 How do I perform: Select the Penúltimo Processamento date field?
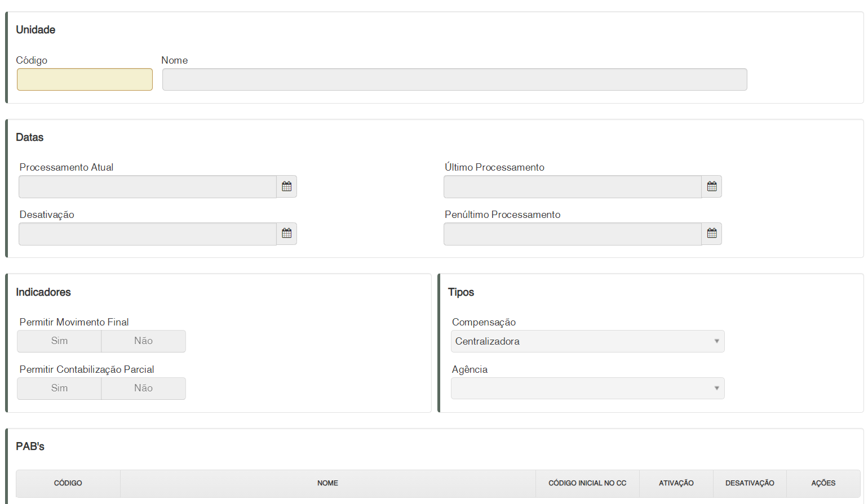click(572, 234)
